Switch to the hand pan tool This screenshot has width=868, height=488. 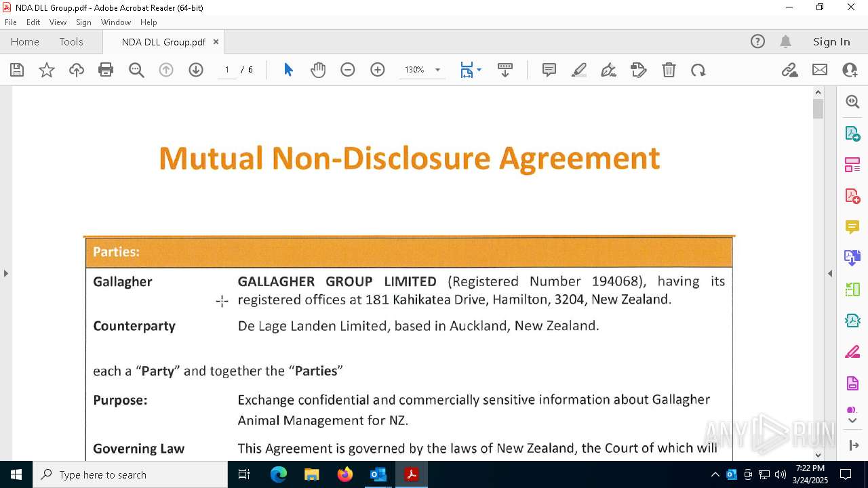[x=318, y=70]
